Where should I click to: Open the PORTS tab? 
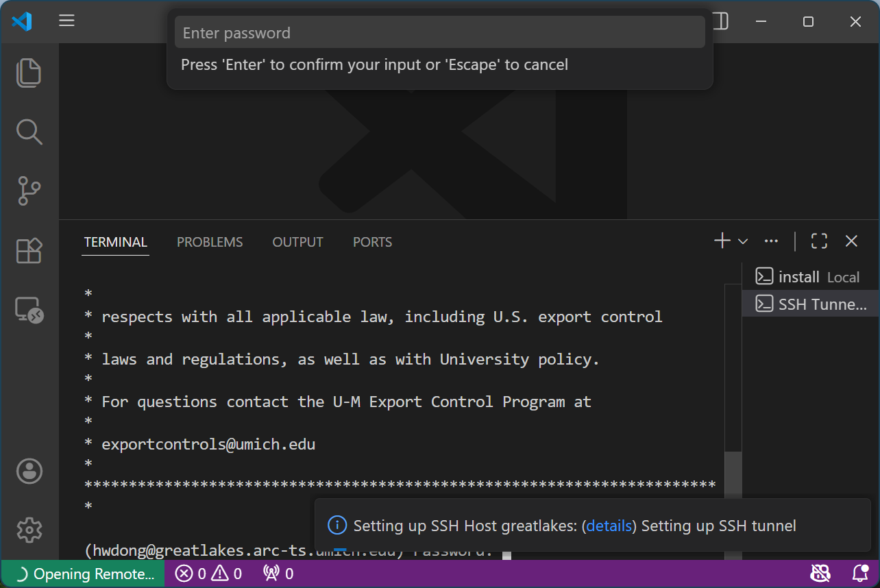372,241
